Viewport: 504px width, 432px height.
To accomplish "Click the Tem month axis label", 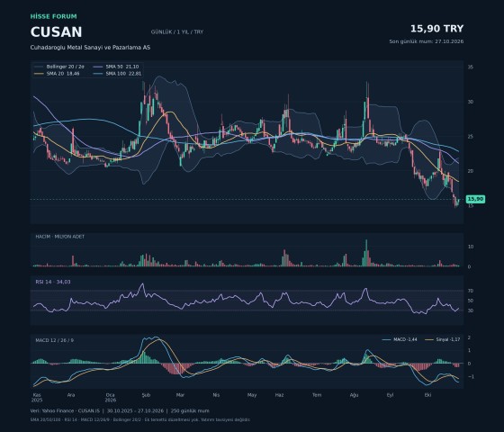I will (317, 395).
